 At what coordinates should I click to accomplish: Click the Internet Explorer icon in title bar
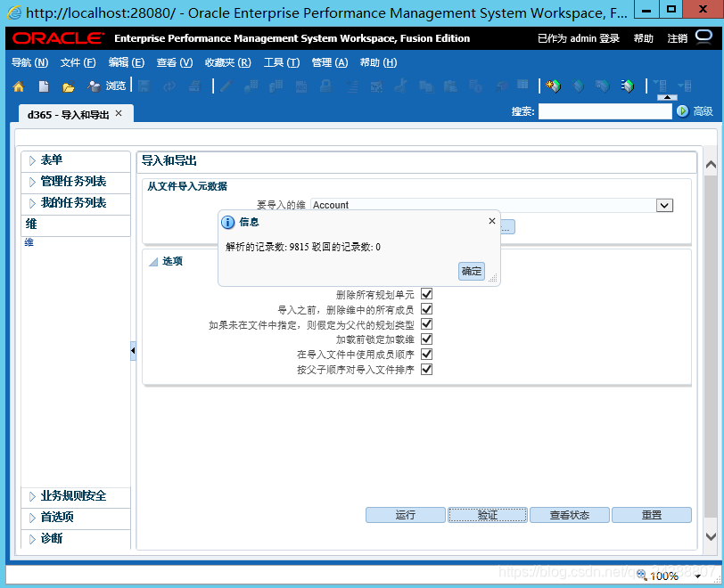point(15,12)
